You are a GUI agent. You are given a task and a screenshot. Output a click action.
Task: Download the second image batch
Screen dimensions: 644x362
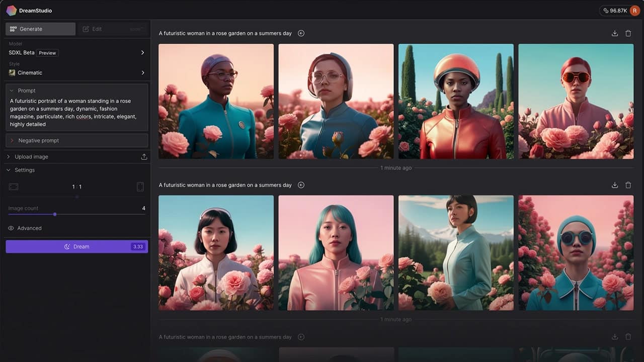[614, 185]
